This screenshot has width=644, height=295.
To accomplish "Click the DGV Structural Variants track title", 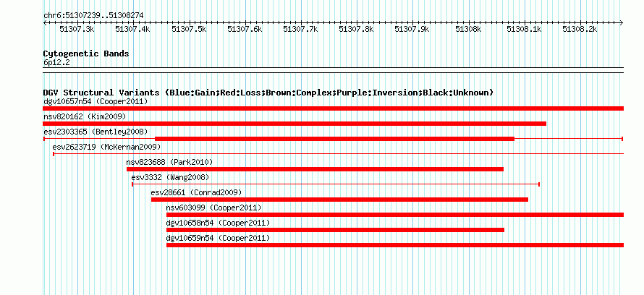I will click(x=268, y=93).
